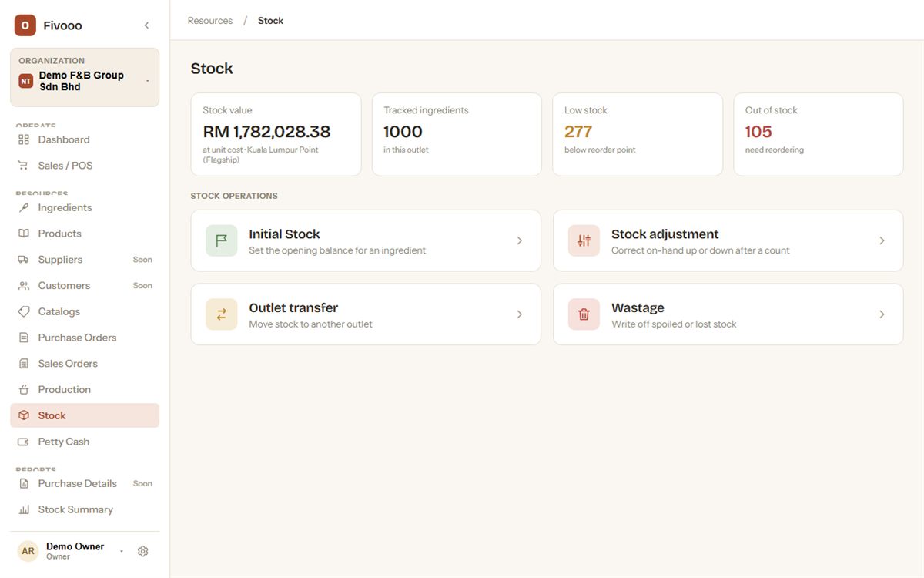The height and width of the screenshot is (578, 924).
Task: Click the Stock Summary chart icon
Action: pyautogui.click(x=24, y=509)
